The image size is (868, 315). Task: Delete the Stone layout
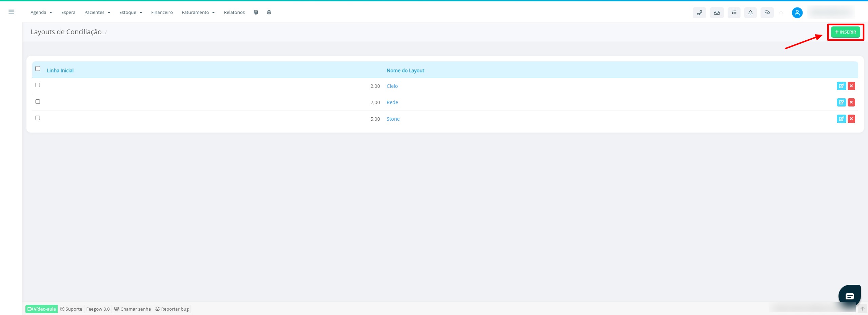point(851,119)
